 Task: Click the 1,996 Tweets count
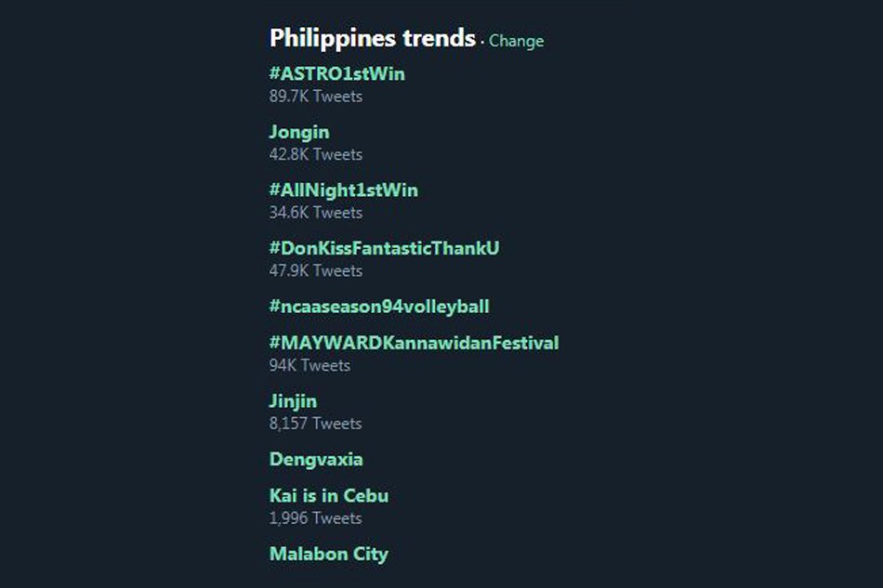[x=315, y=518]
